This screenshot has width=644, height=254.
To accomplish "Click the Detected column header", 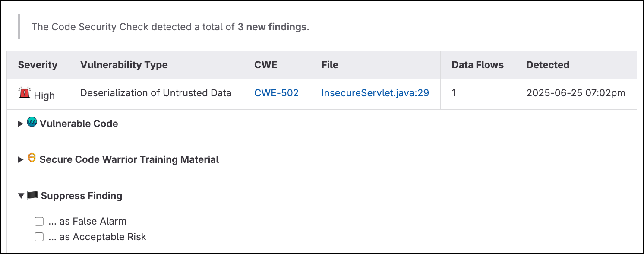I will [x=548, y=65].
